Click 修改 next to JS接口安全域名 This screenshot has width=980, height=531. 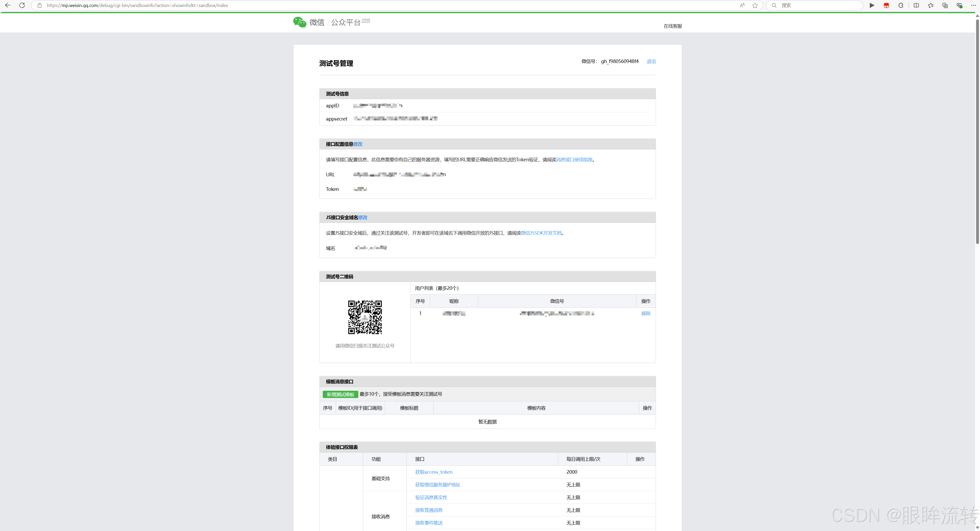click(x=362, y=218)
